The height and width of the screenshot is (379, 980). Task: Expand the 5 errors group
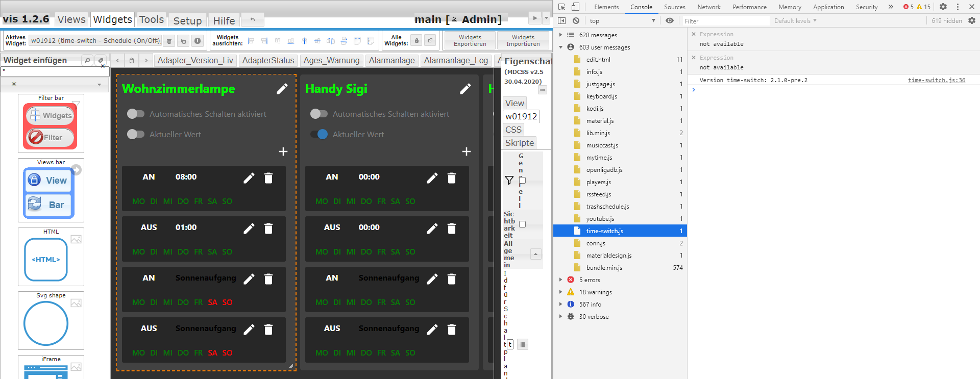pyautogui.click(x=560, y=280)
